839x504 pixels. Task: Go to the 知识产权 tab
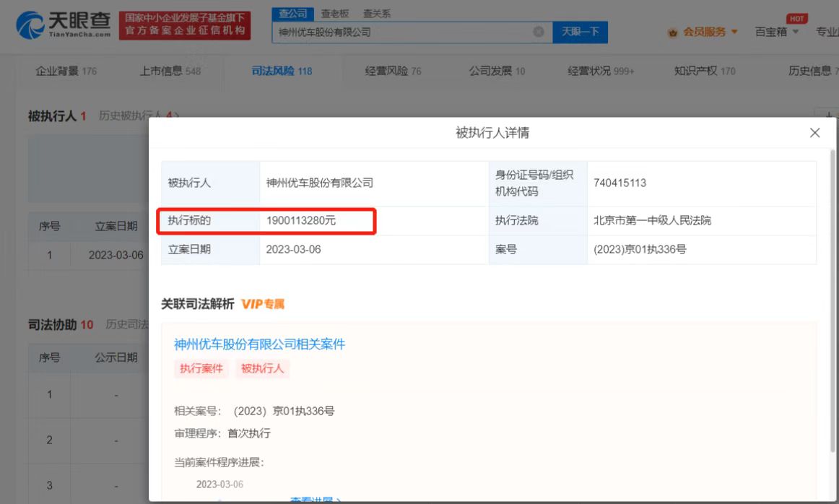click(705, 71)
